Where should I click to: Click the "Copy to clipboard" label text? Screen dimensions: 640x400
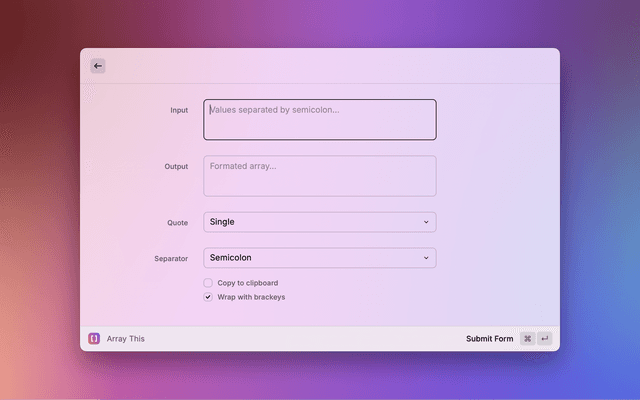pos(247,283)
